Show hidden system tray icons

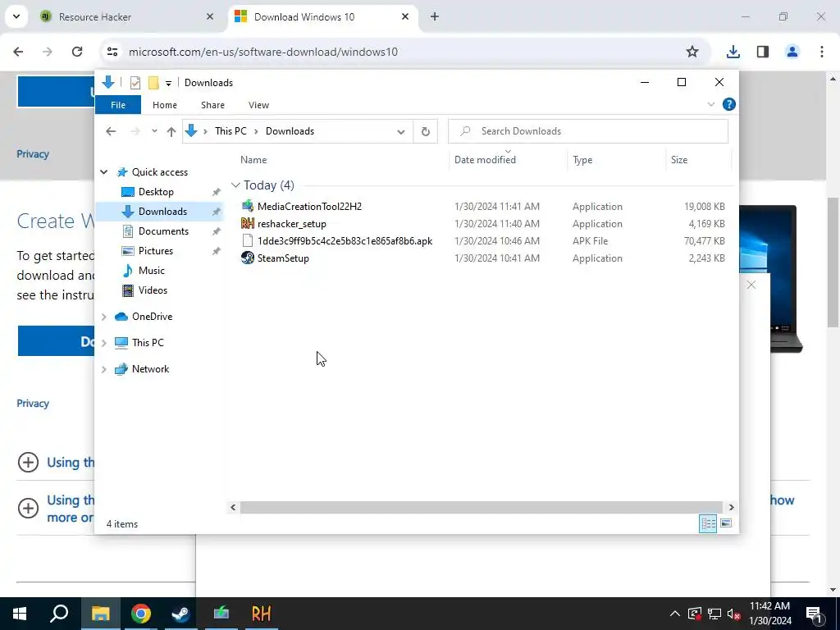click(x=674, y=614)
